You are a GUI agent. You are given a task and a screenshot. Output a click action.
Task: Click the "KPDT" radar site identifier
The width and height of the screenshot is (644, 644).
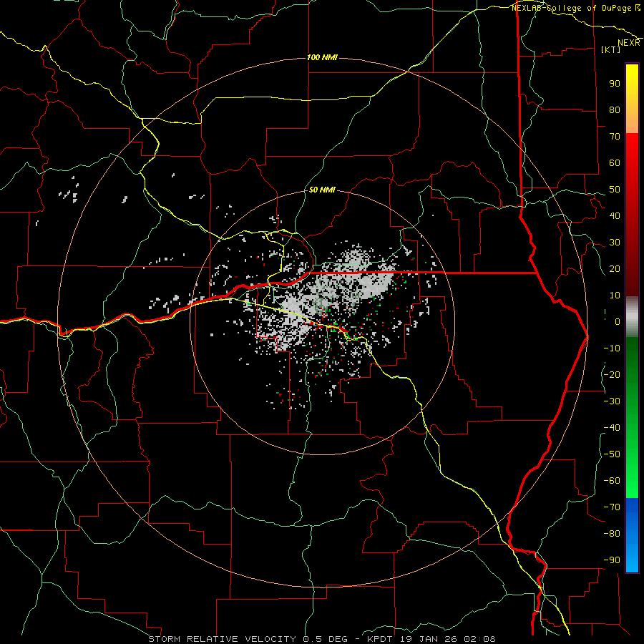coord(379,639)
